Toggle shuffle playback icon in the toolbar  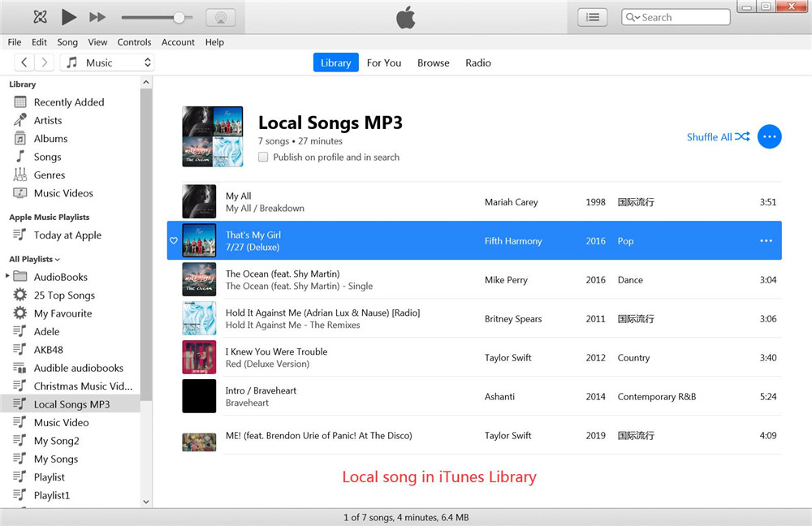click(x=40, y=17)
